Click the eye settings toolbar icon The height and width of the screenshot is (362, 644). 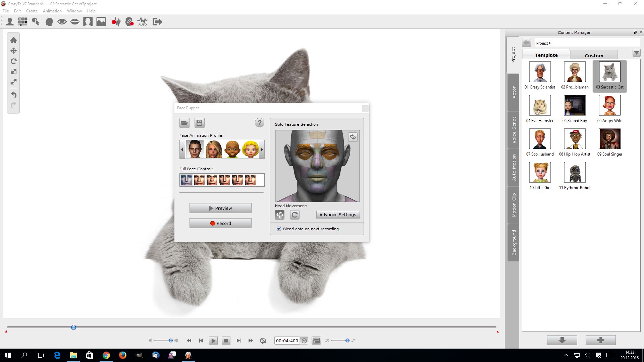(x=62, y=22)
